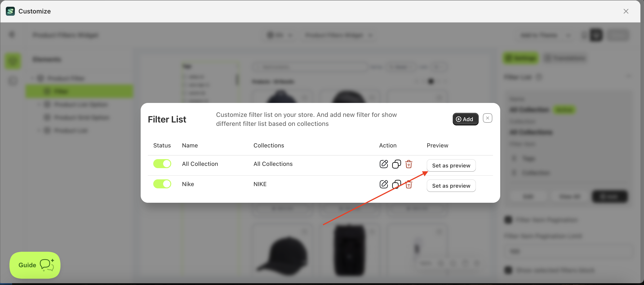Viewport: 644px width, 285px height.
Task: Set All Collection as preview
Action: (x=451, y=165)
